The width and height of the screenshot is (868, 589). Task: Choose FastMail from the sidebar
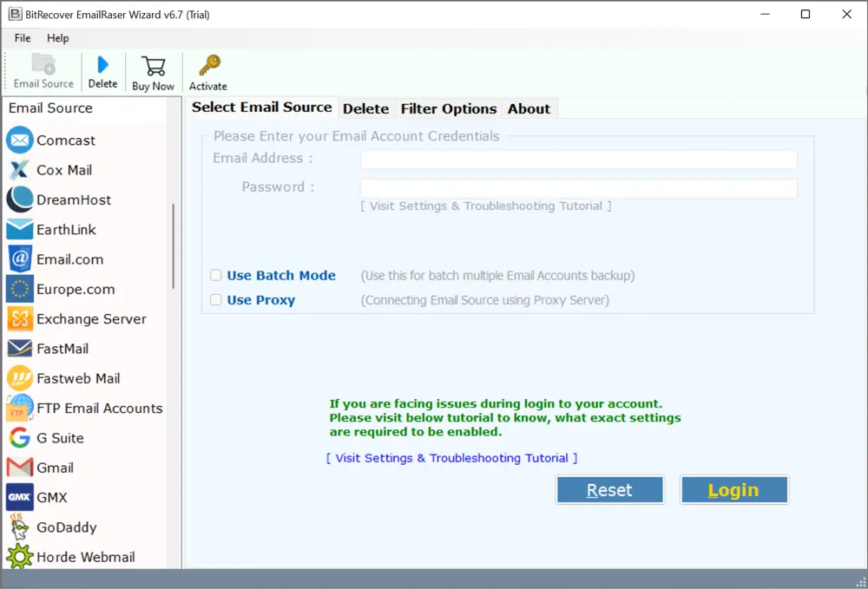click(x=62, y=349)
